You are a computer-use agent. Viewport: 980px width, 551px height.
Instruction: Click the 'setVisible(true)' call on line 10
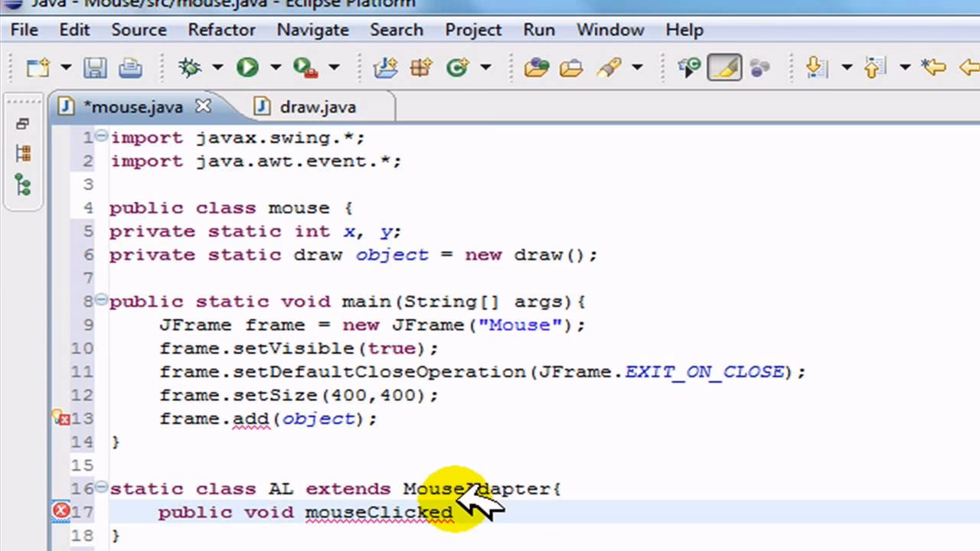click(x=330, y=348)
